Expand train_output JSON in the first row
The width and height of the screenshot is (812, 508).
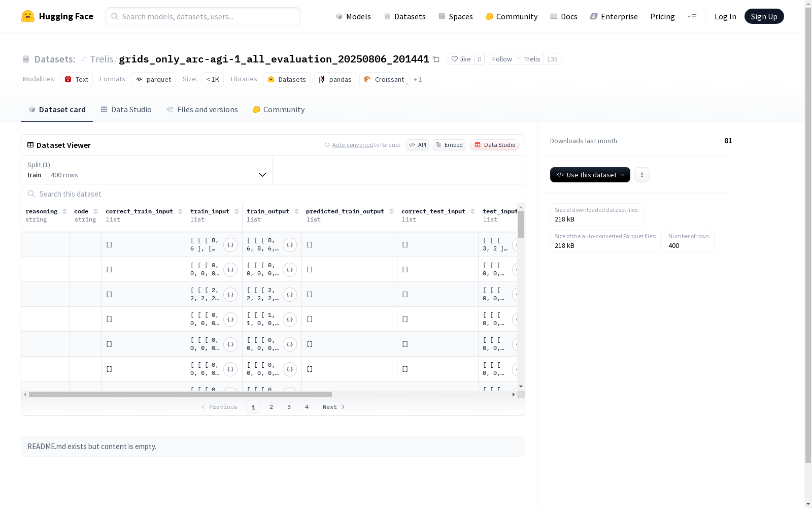click(290, 245)
